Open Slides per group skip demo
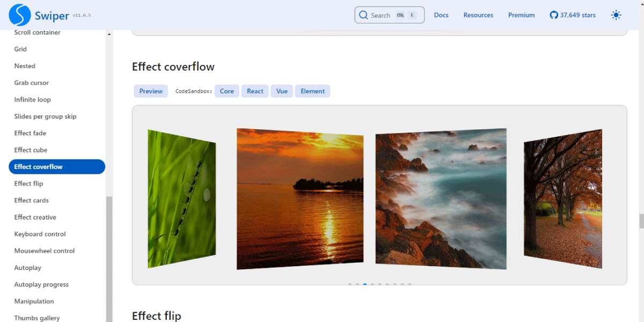Image resolution: width=644 pixels, height=322 pixels. [46, 116]
